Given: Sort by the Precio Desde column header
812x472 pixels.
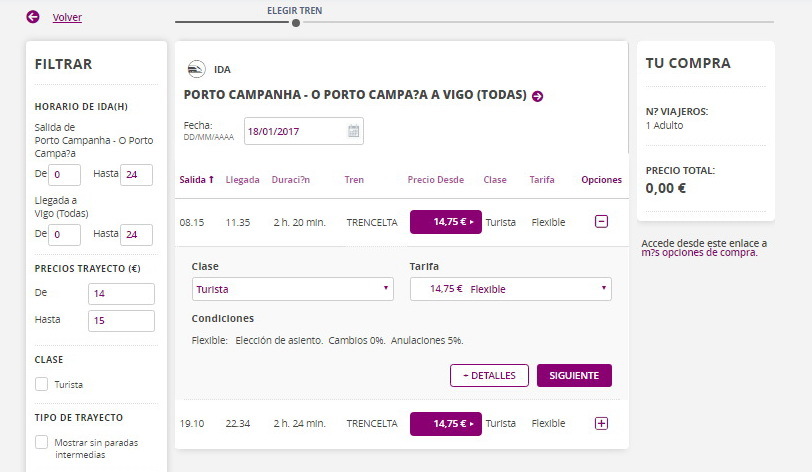Looking at the screenshot, I should click(x=435, y=180).
